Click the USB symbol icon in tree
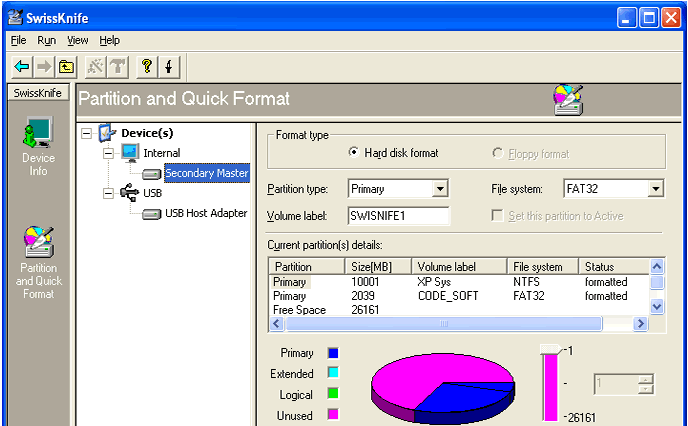Viewport: 688px width, 426px height. coord(130,193)
